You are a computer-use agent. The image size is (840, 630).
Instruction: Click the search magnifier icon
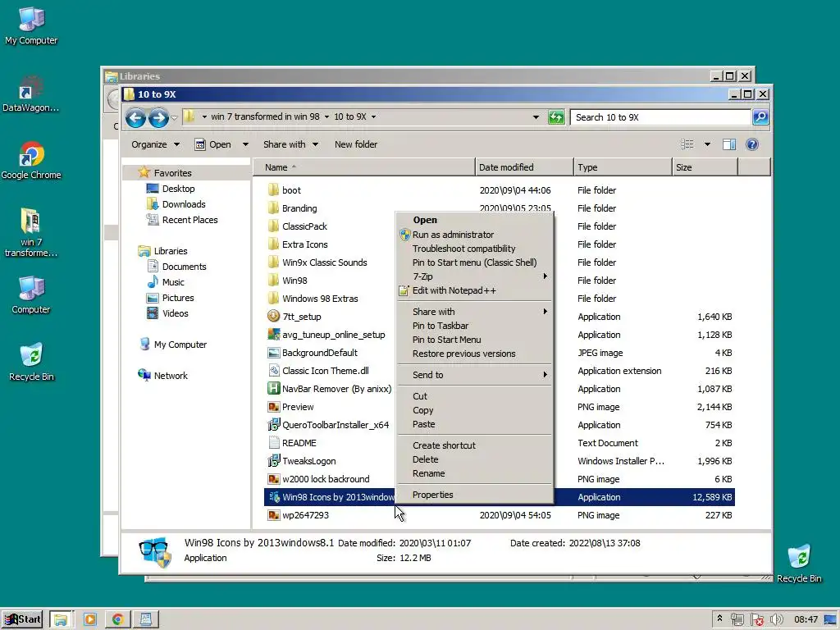tap(760, 116)
